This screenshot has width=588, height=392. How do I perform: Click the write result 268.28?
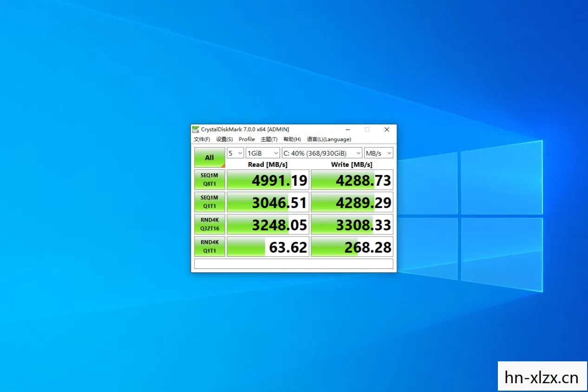(352, 247)
